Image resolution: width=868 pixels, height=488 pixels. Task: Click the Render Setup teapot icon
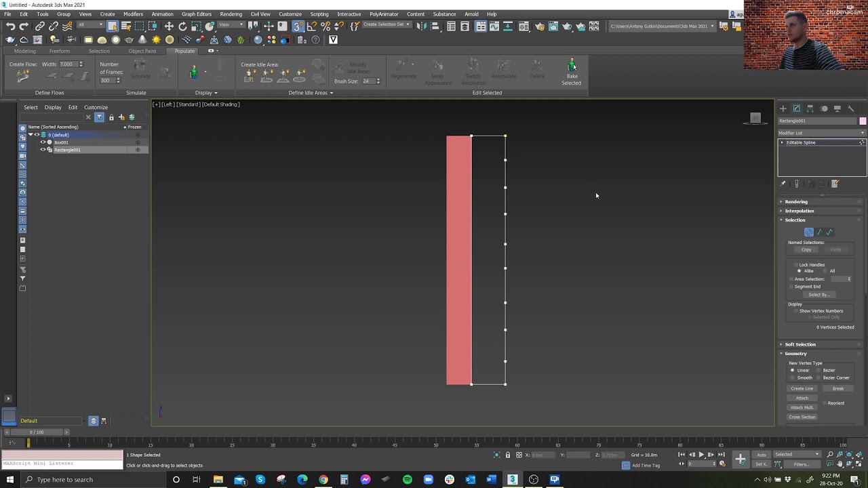click(540, 26)
